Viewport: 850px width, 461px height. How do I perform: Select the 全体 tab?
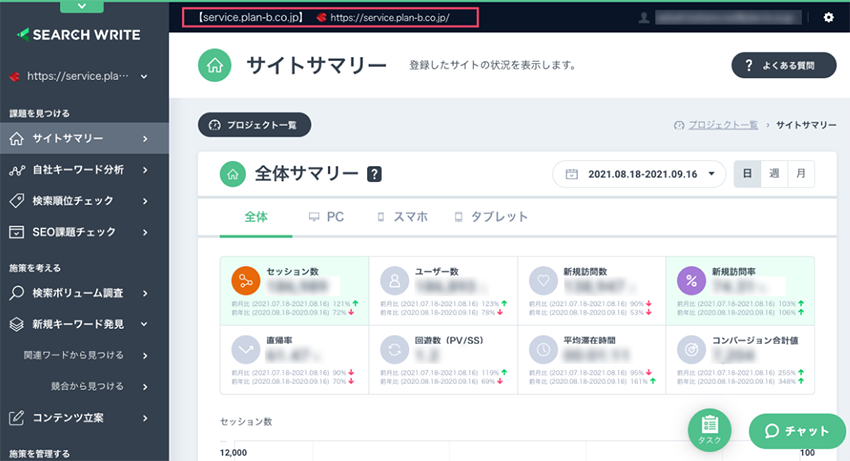click(x=256, y=217)
